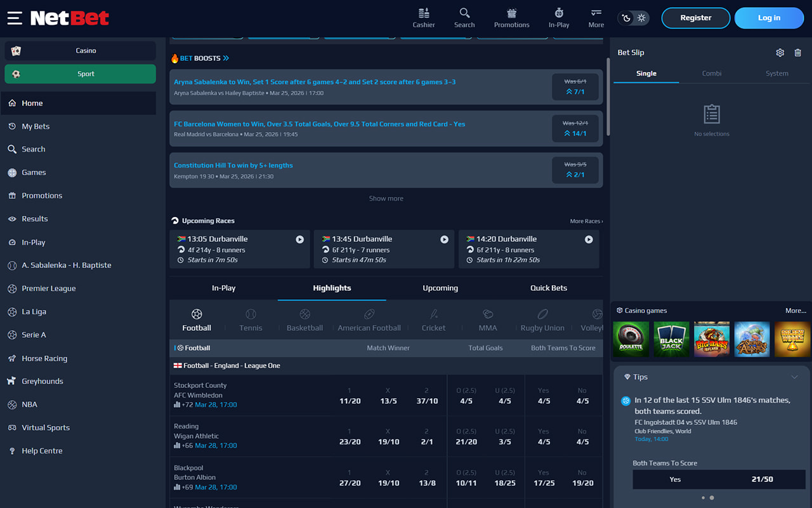Select American Football sport filter
Image resolution: width=812 pixels, height=508 pixels.
pyautogui.click(x=369, y=320)
